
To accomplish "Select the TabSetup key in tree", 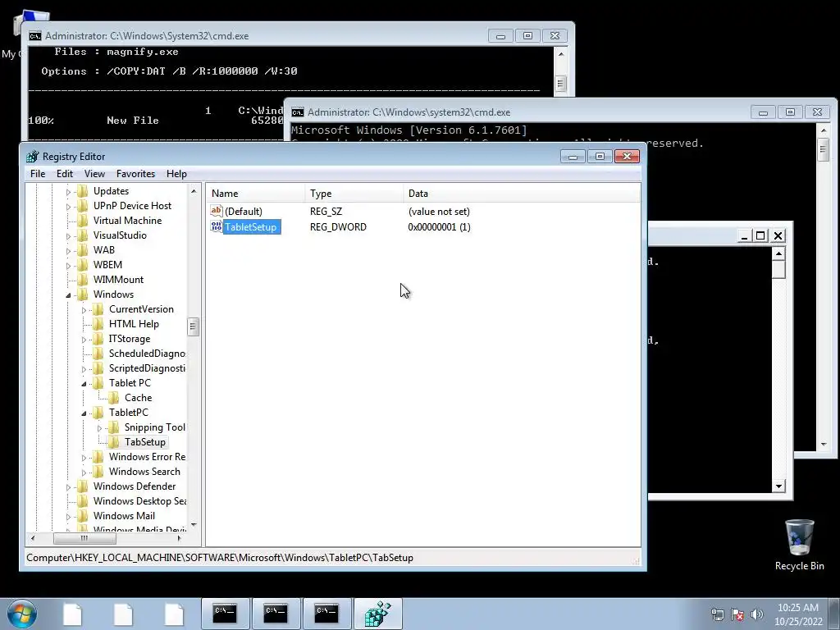I will pos(144,442).
